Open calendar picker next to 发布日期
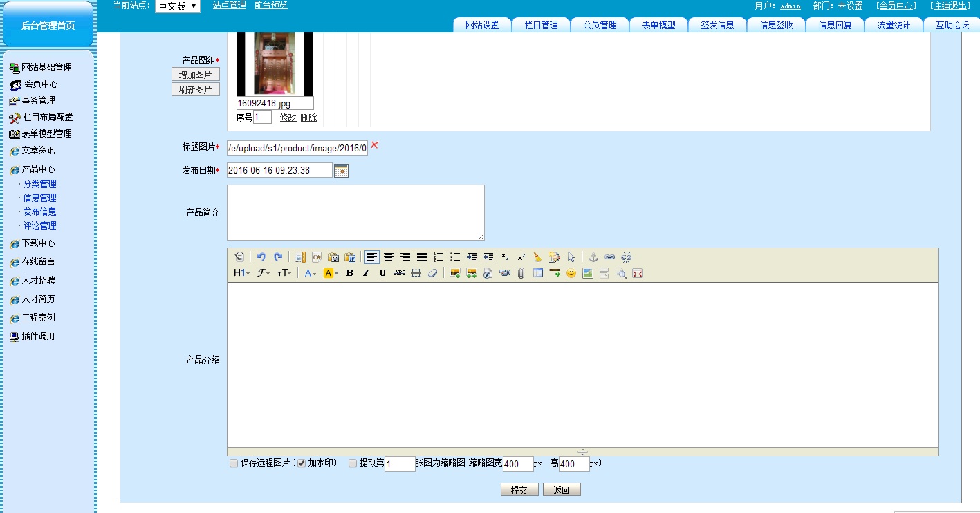The width and height of the screenshot is (980, 513). [x=341, y=170]
